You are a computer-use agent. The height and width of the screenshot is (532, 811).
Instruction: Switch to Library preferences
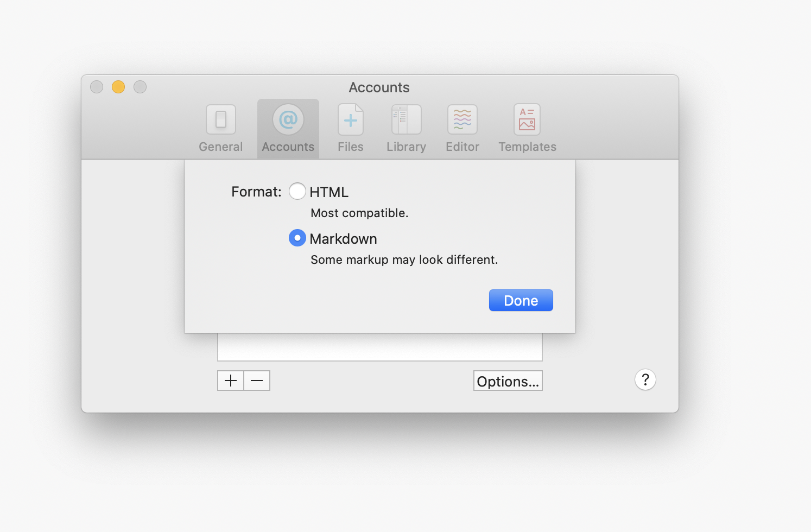tap(406, 129)
